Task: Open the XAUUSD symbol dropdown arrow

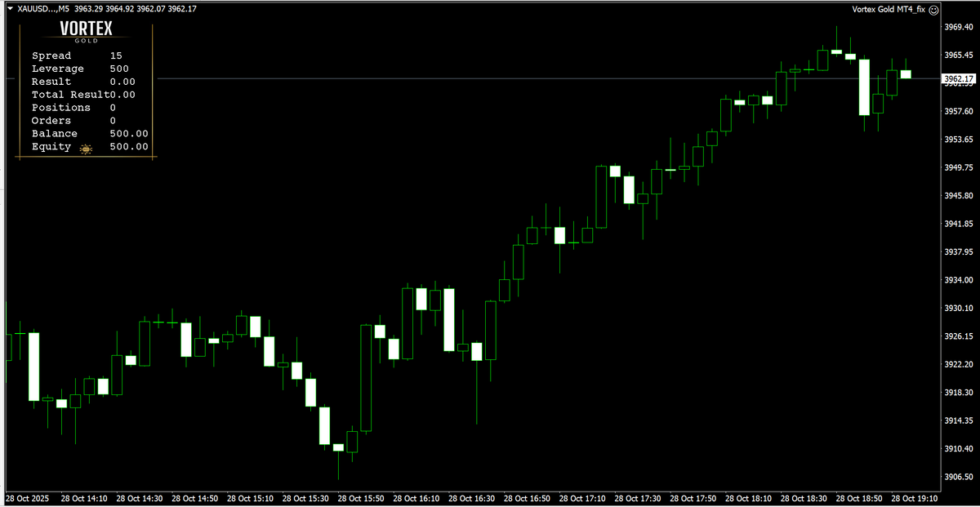Action: point(8,8)
